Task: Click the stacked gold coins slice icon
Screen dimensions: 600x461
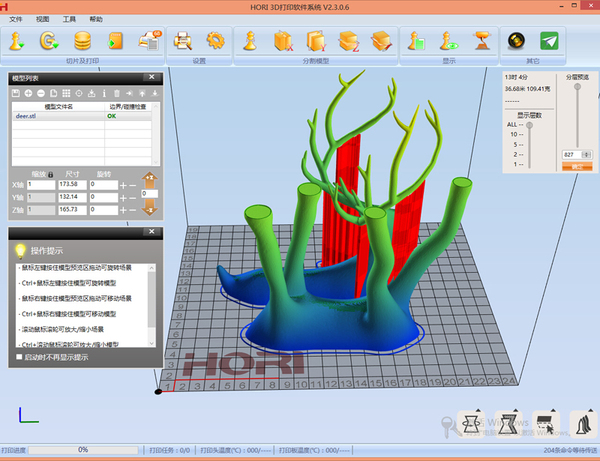Action: pos(82,41)
